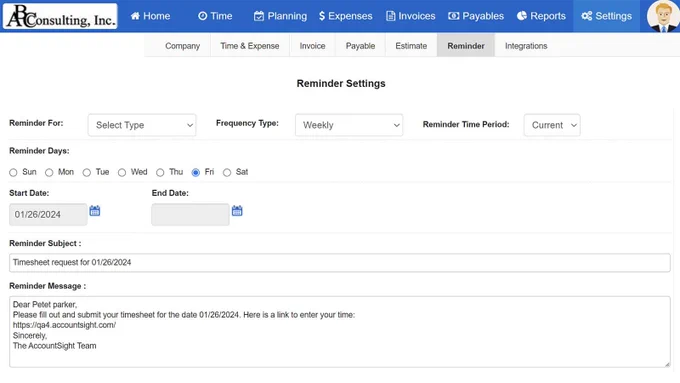The height and width of the screenshot is (383, 680).
Task: Open the Time menu label
Action: [x=221, y=16]
